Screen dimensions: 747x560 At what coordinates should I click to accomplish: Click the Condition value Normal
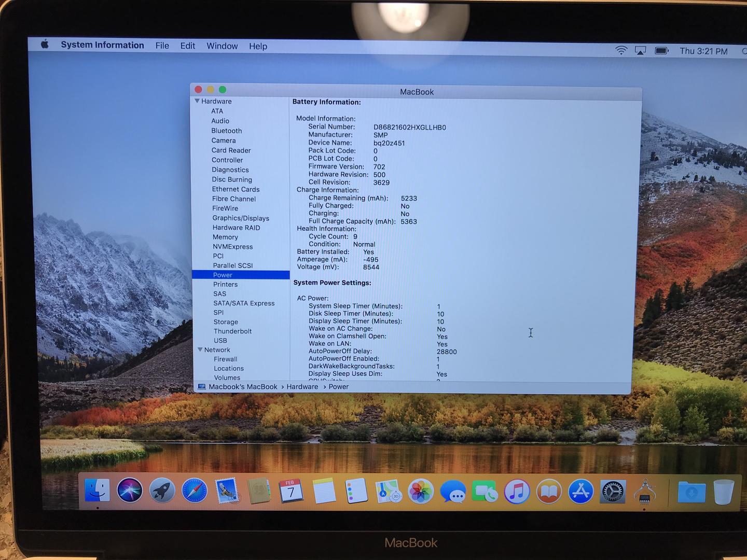point(364,244)
